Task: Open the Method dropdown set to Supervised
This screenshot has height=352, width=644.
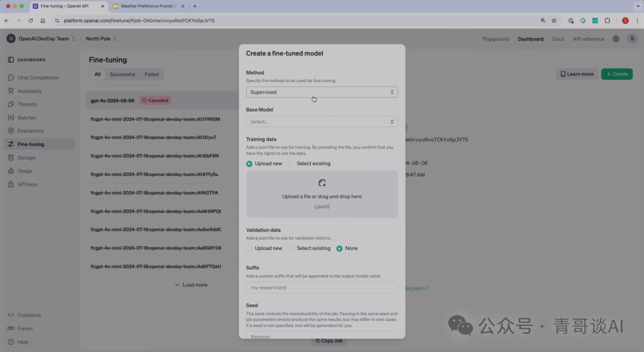Action: [x=322, y=92]
